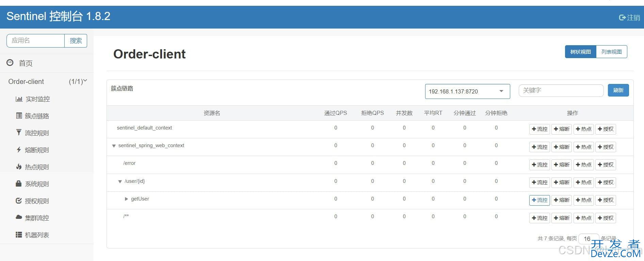The image size is (644, 261).
Task: Add 授权 rule for getUser
Action: [606, 200]
